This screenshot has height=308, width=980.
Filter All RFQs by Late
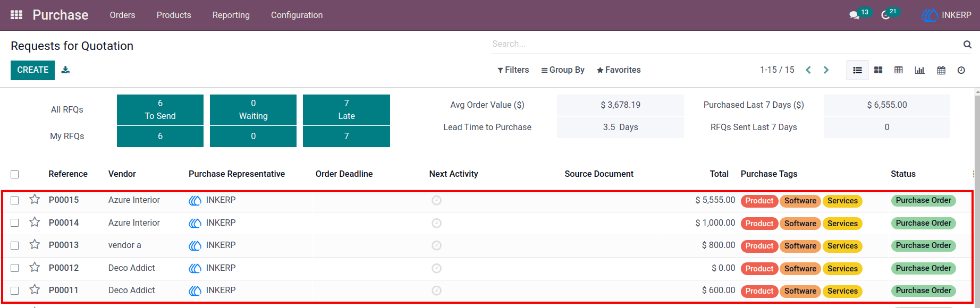347,110
